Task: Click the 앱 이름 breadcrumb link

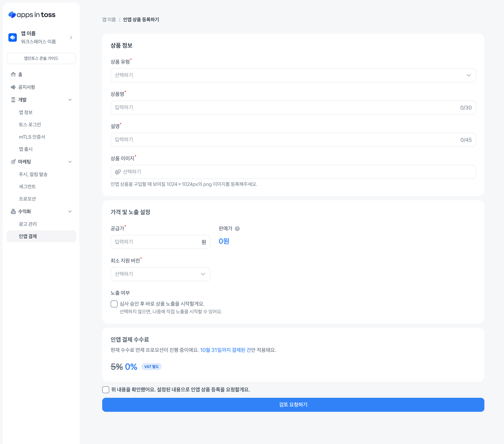Action: pos(109,20)
